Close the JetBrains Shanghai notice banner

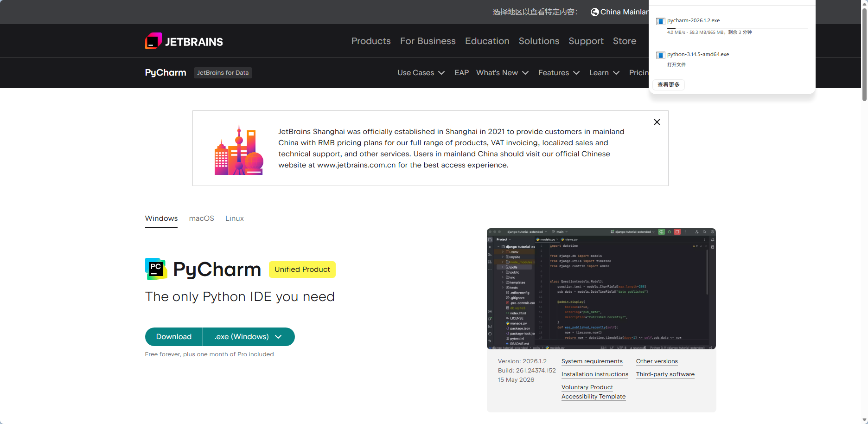[657, 122]
